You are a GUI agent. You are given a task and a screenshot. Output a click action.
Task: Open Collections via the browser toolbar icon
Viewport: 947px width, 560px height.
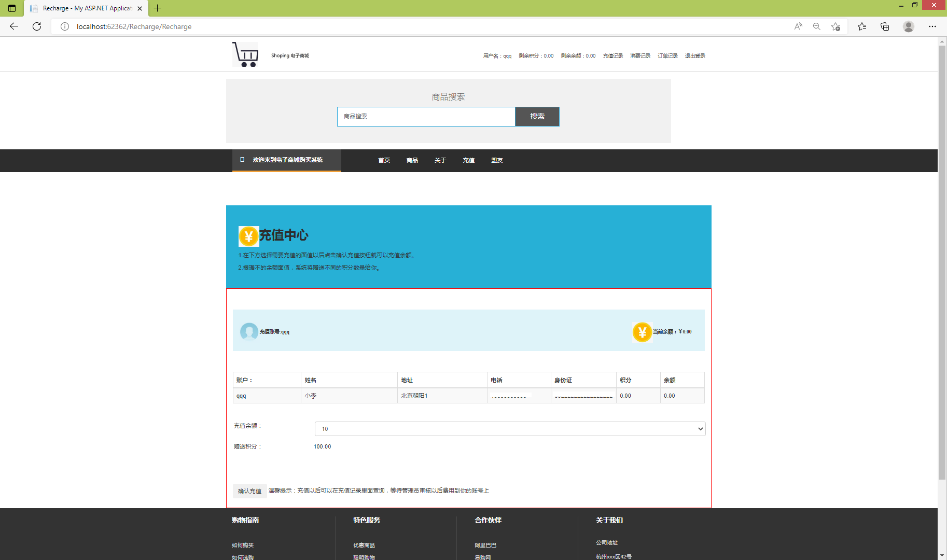[x=885, y=26]
